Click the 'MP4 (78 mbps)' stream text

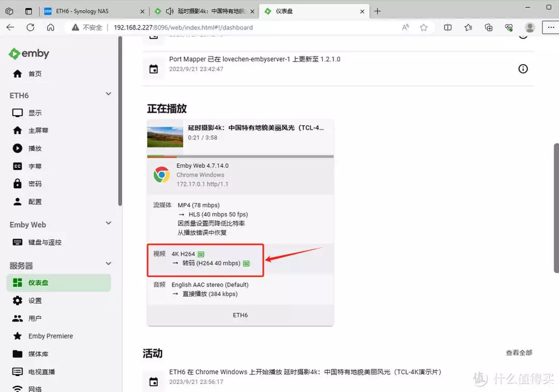click(199, 205)
